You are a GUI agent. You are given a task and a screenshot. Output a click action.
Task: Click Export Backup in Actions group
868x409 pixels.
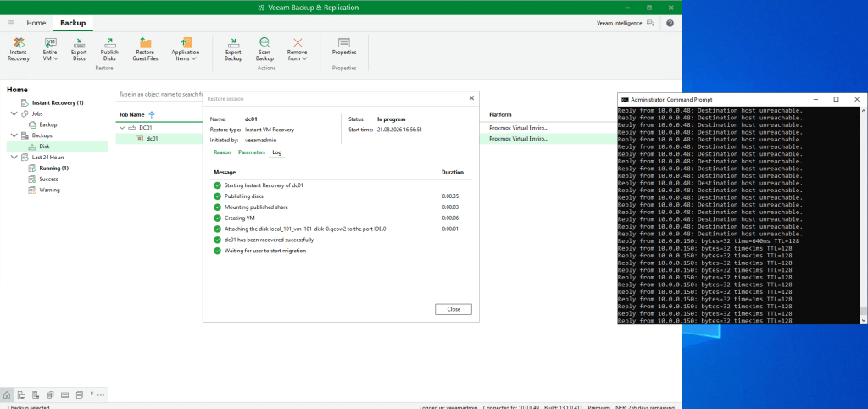tap(234, 49)
